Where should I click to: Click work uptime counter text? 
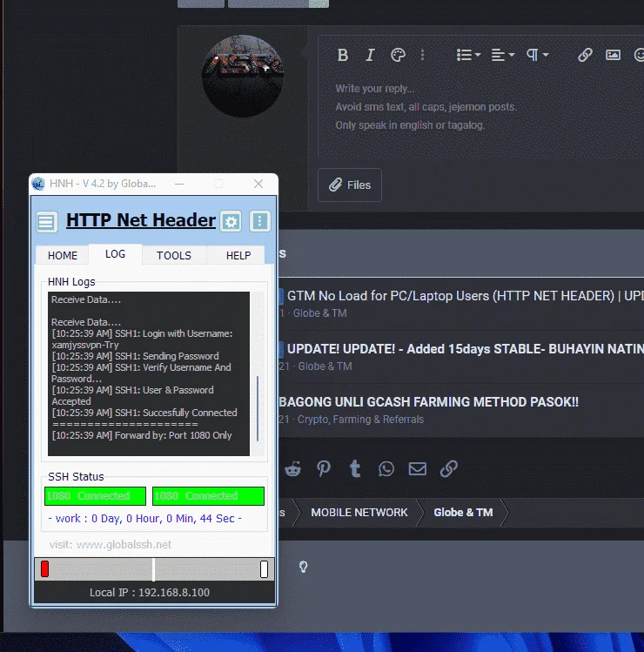(x=144, y=519)
